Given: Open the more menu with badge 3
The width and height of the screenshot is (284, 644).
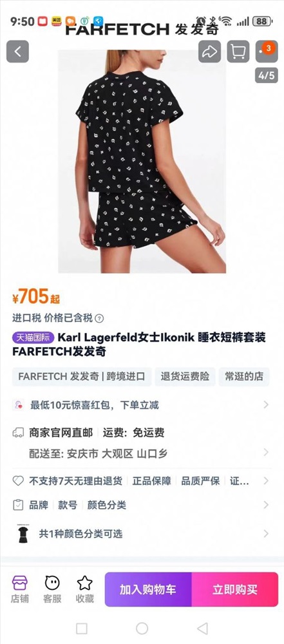Looking at the screenshot, I should click(267, 52).
